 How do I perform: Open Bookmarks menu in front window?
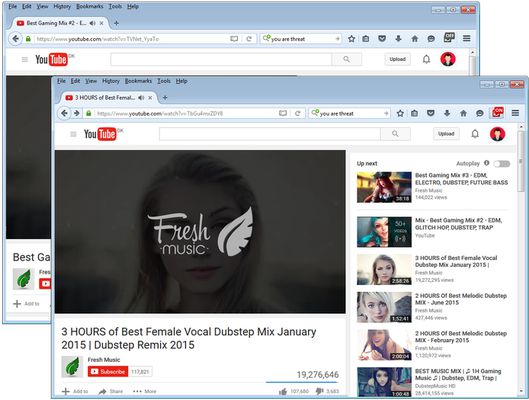point(138,81)
